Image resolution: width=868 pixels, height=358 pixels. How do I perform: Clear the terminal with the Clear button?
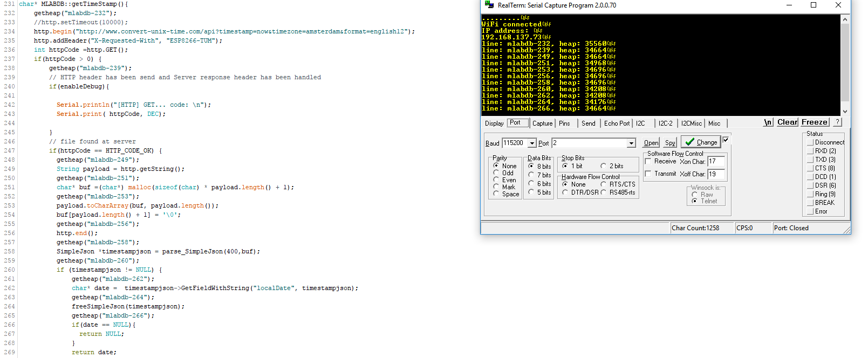pos(787,122)
